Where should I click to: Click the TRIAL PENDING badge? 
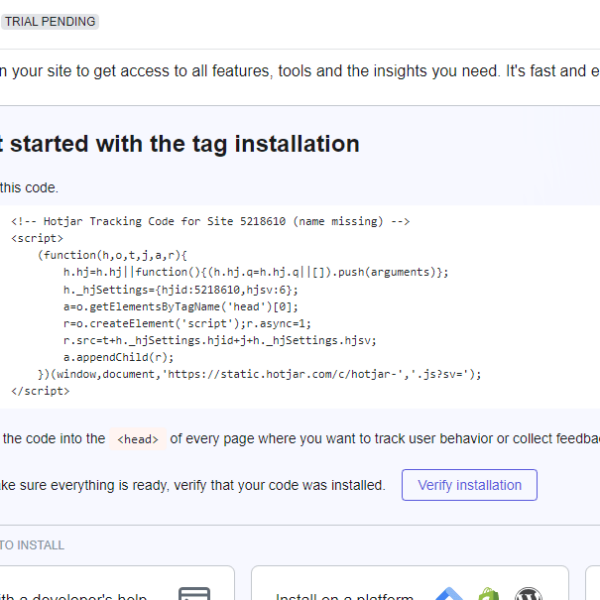point(50,21)
